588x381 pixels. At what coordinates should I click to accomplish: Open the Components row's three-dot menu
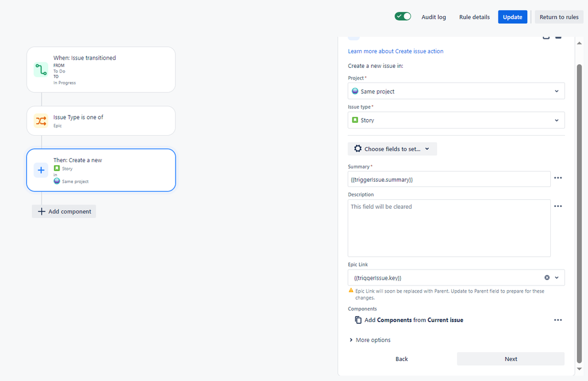tap(558, 320)
